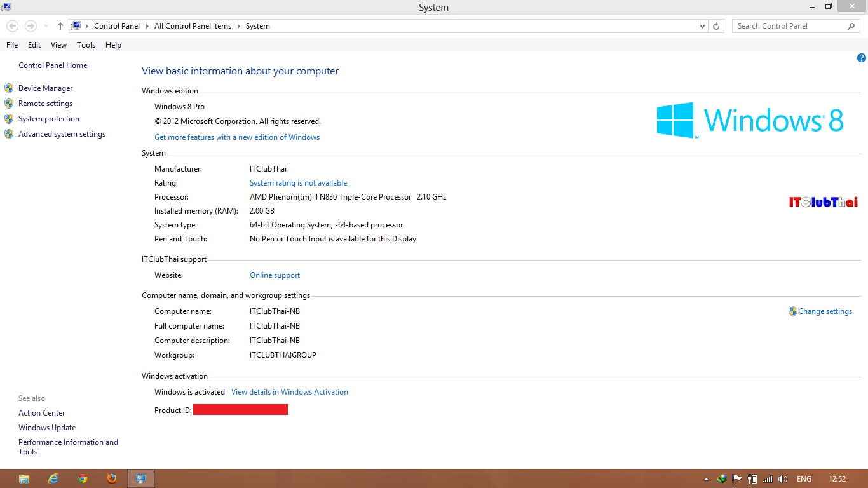
Task: Click the ITCLUBTHAIGROUP workgroup value
Action: (283, 355)
